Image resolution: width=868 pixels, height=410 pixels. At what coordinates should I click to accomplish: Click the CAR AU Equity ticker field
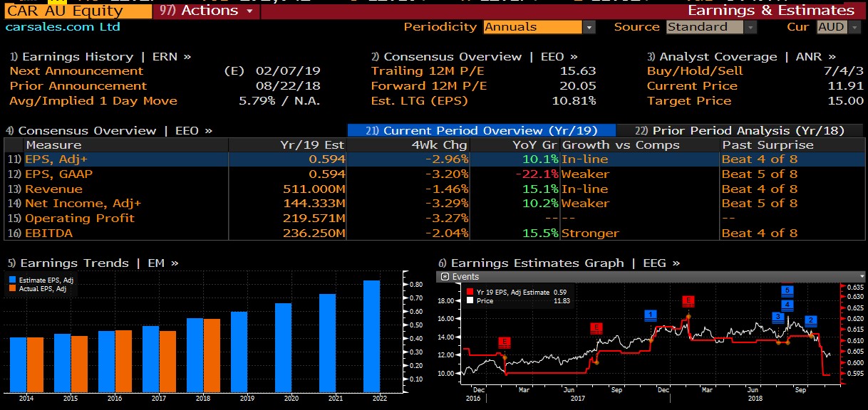pyautogui.click(x=77, y=11)
